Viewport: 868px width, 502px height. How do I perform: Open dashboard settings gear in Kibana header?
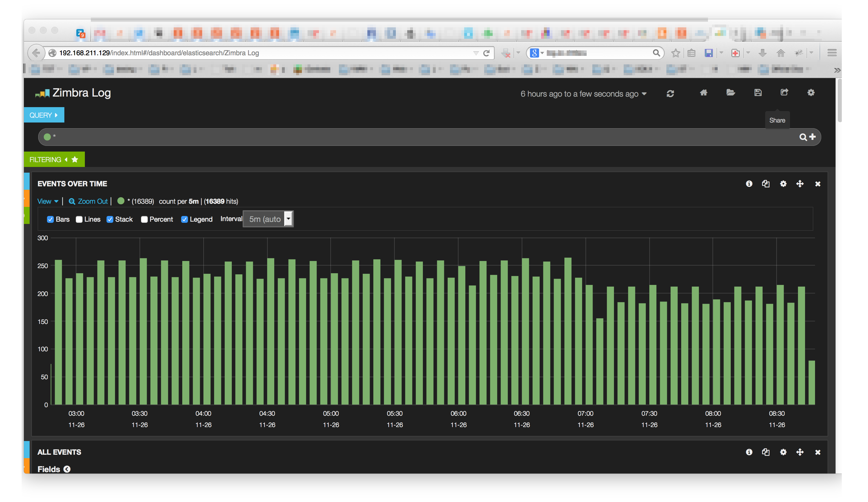[x=811, y=92]
